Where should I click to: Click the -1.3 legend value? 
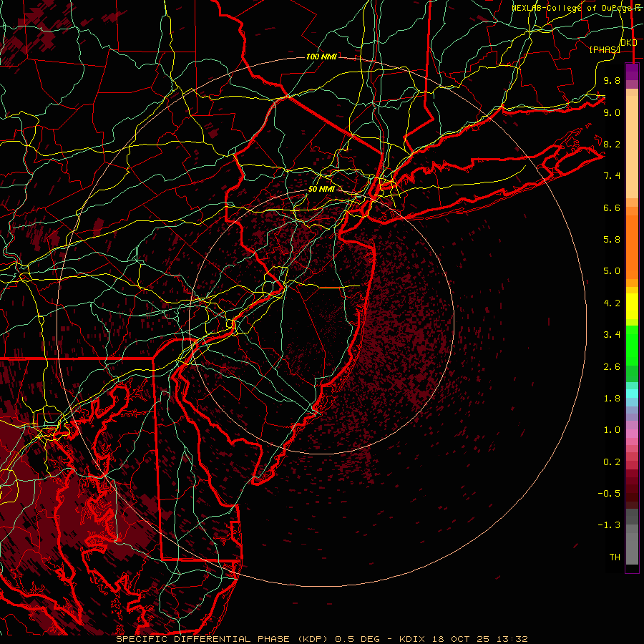(609, 525)
